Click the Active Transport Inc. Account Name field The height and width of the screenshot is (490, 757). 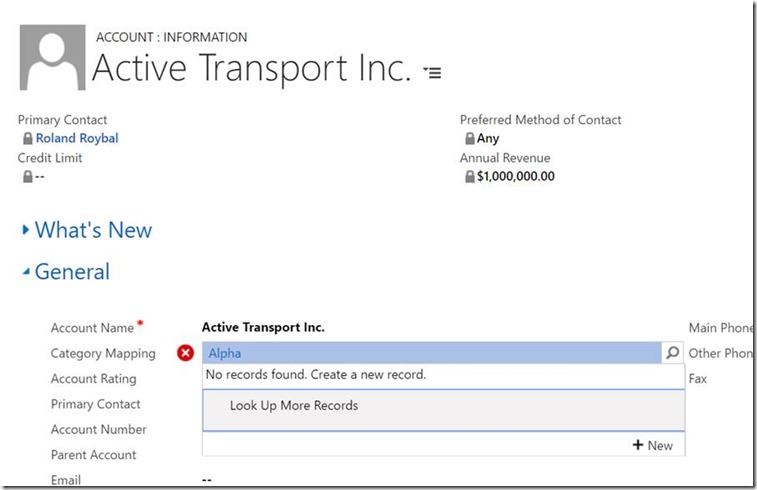263,327
